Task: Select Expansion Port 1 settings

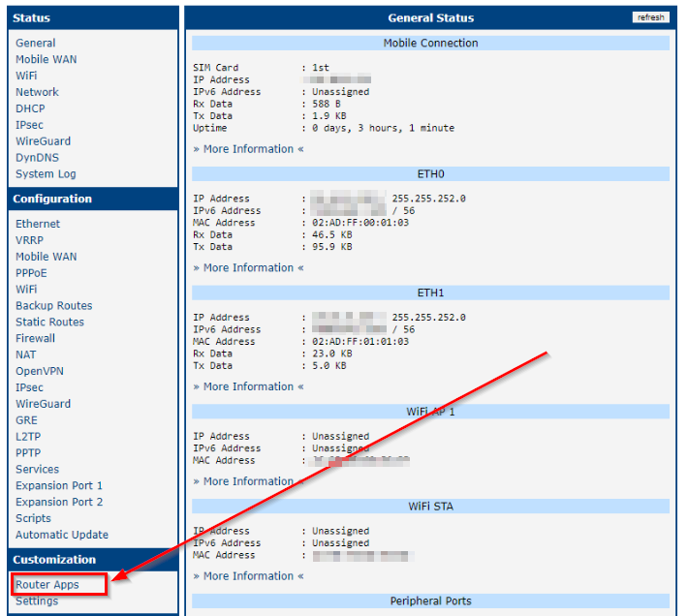Action: pyautogui.click(x=58, y=486)
